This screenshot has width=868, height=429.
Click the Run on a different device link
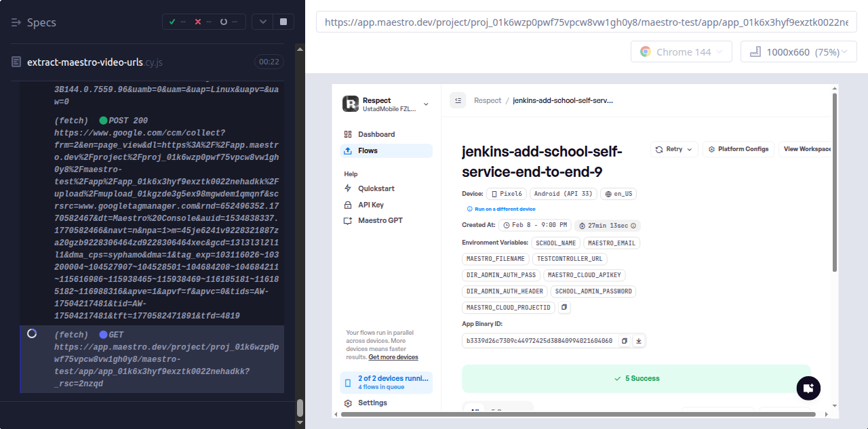point(505,209)
